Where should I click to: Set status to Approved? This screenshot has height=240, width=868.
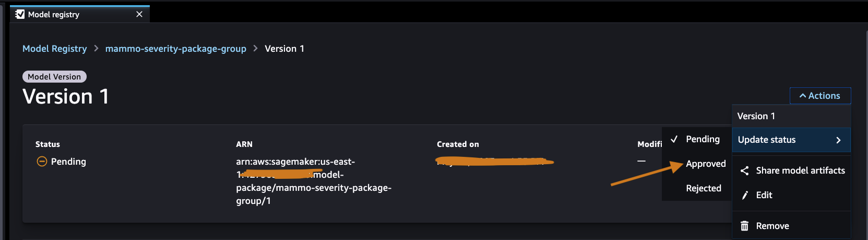coord(705,164)
